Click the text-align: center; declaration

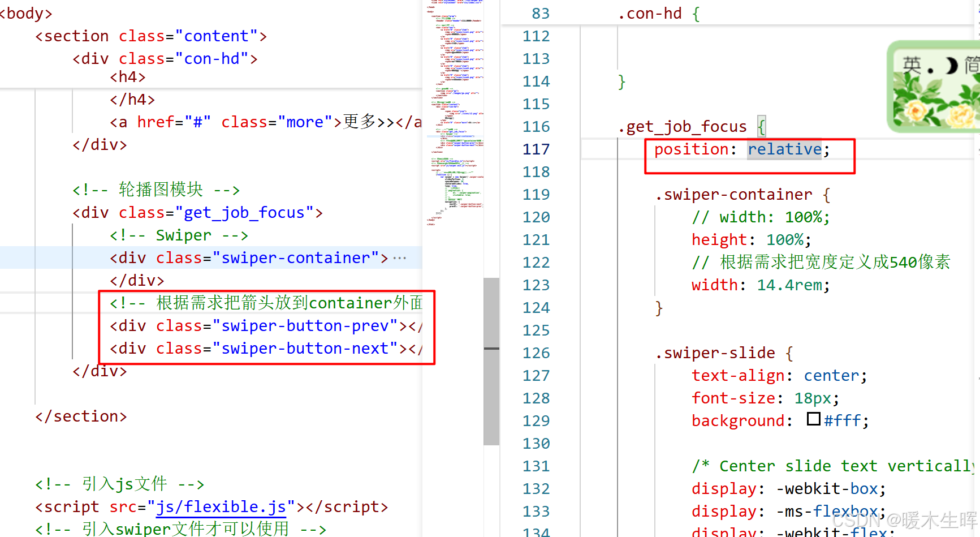click(x=779, y=375)
